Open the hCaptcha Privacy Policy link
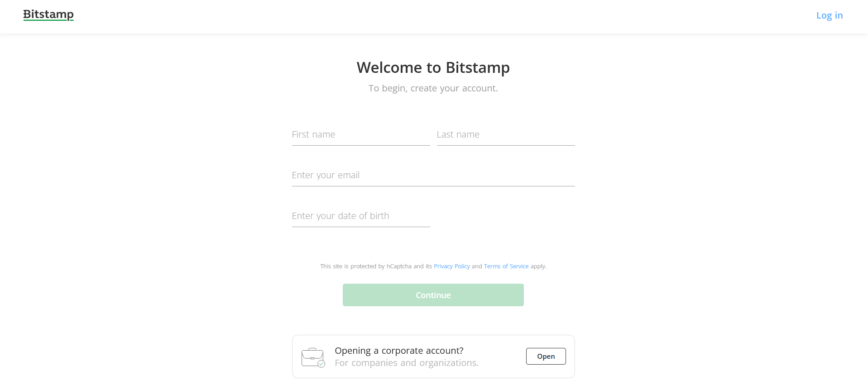 click(x=451, y=266)
